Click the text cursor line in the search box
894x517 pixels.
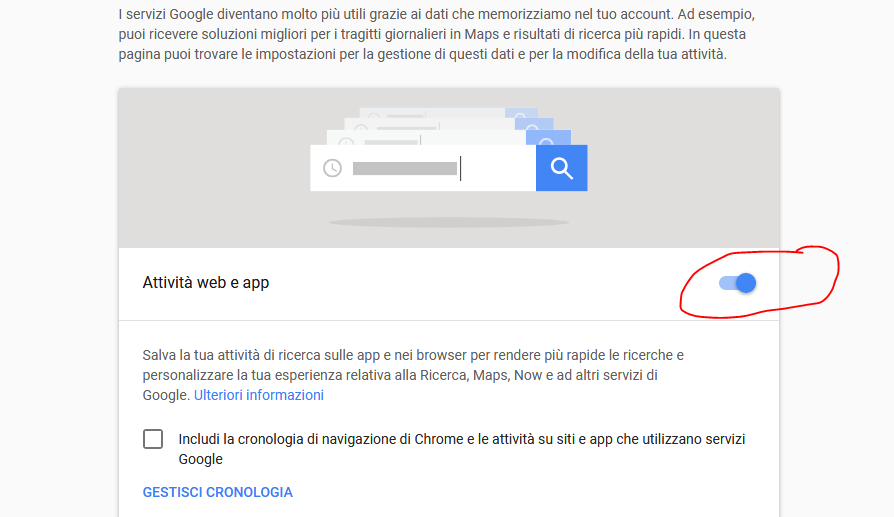coord(460,169)
